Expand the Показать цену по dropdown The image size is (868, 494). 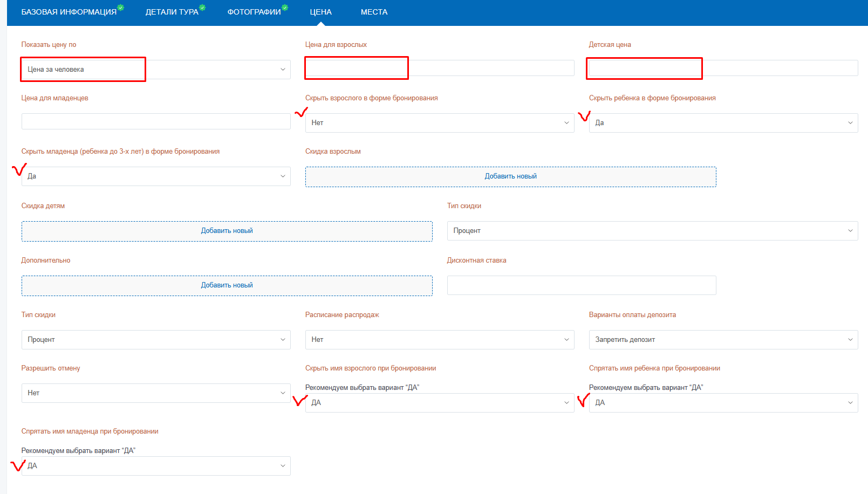156,70
